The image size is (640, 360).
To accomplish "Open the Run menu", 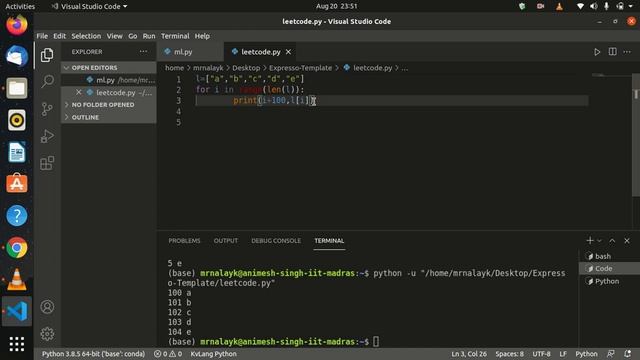I will [x=149, y=36].
